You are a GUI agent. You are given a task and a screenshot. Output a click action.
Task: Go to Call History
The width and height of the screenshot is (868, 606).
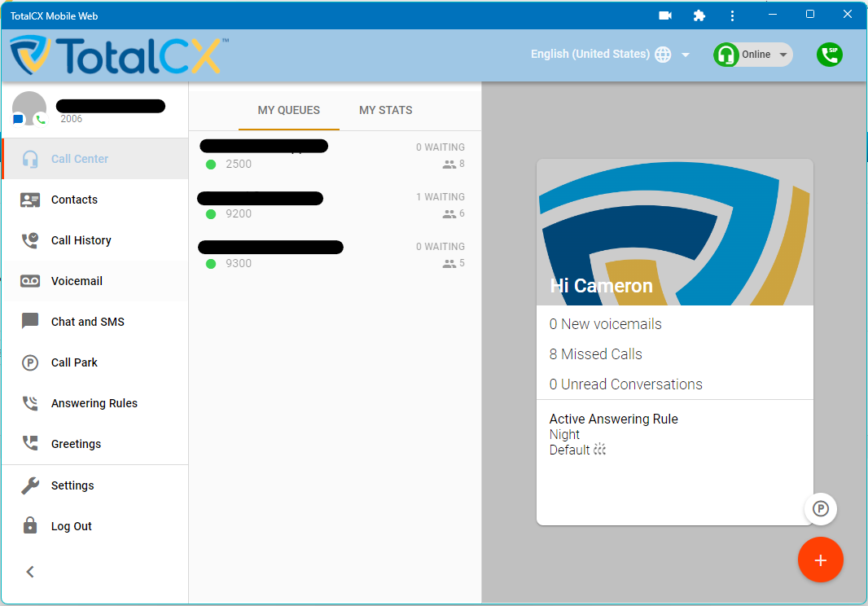pyautogui.click(x=95, y=240)
